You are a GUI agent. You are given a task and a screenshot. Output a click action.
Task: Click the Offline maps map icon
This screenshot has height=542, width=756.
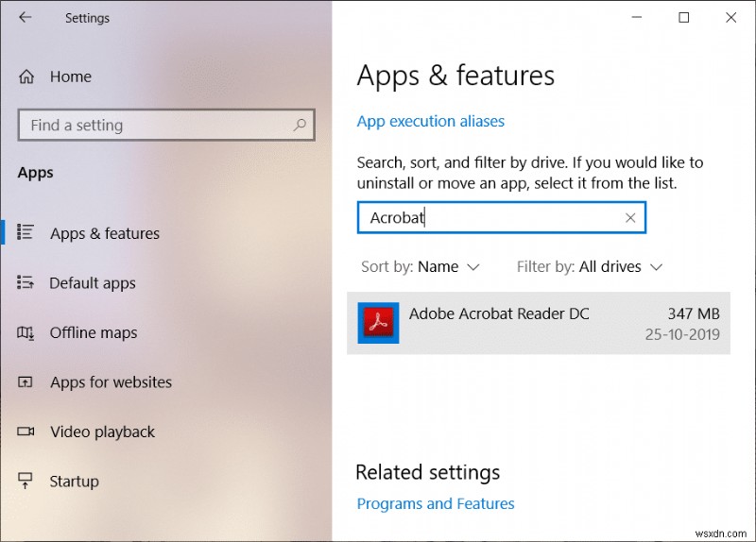(26, 332)
